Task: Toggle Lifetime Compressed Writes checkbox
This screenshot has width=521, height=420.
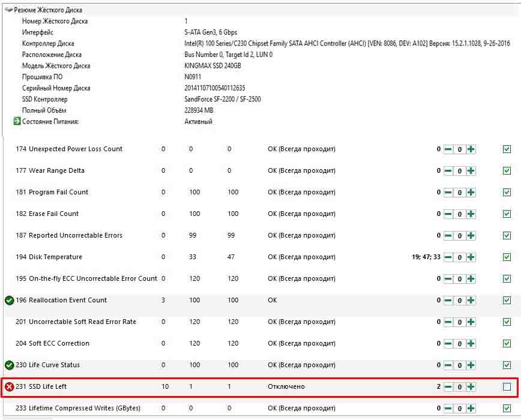Action: 507,409
